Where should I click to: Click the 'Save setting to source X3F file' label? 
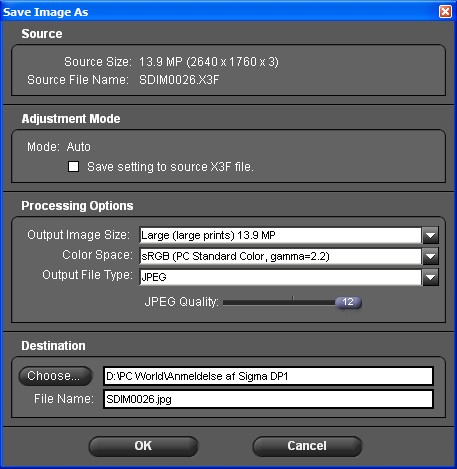coord(170,166)
